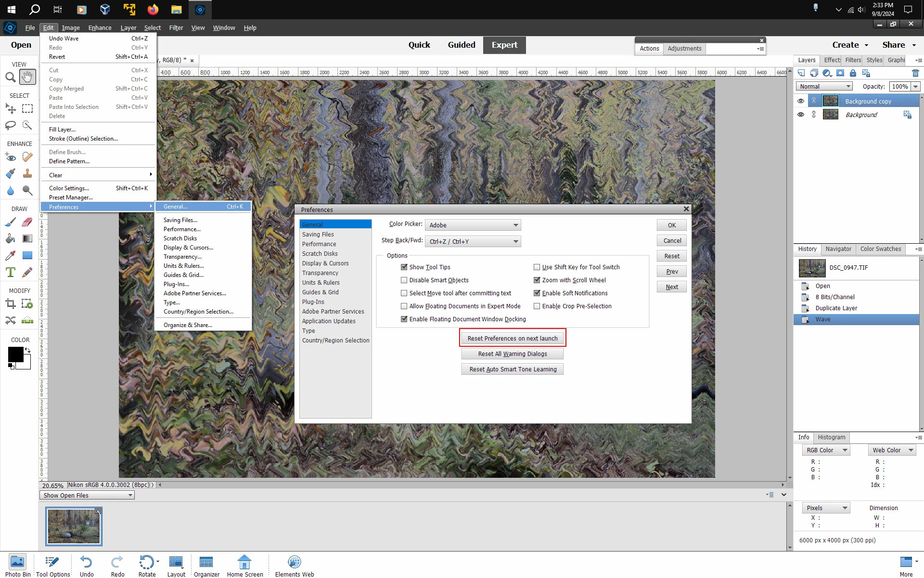This screenshot has width=924, height=578.
Task: Select the Lasso tool
Action: pyautogui.click(x=10, y=125)
